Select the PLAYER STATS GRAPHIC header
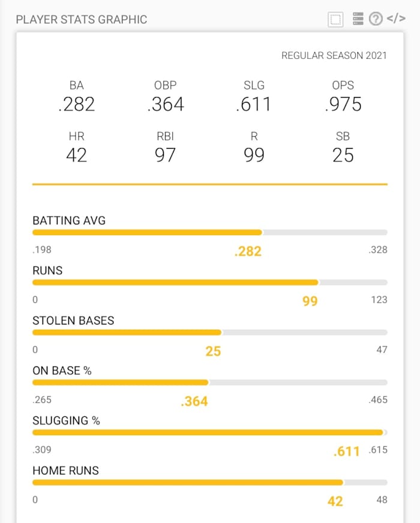This screenshot has height=523, width=420. pyautogui.click(x=80, y=19)
